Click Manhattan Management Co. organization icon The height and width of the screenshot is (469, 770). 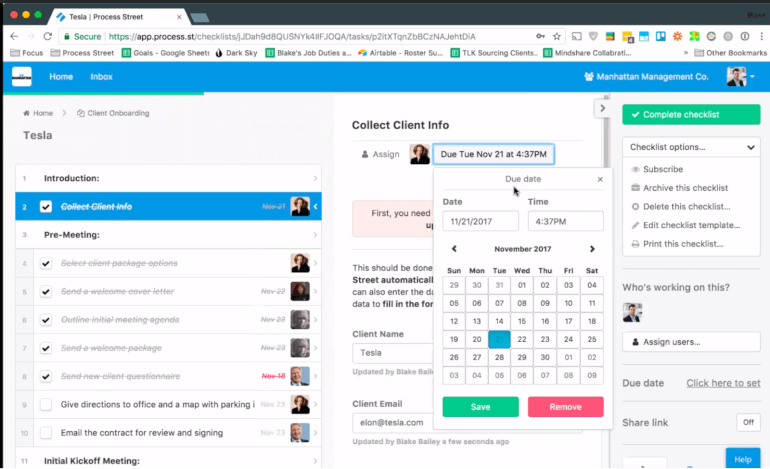pyautogui.click(x=589, y=77)
